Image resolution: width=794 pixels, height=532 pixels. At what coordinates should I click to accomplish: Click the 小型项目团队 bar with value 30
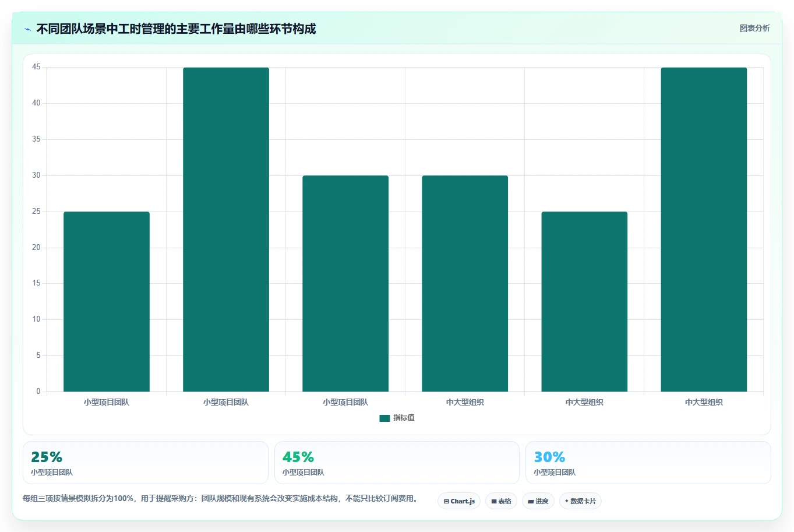click(x=345, y=283)
